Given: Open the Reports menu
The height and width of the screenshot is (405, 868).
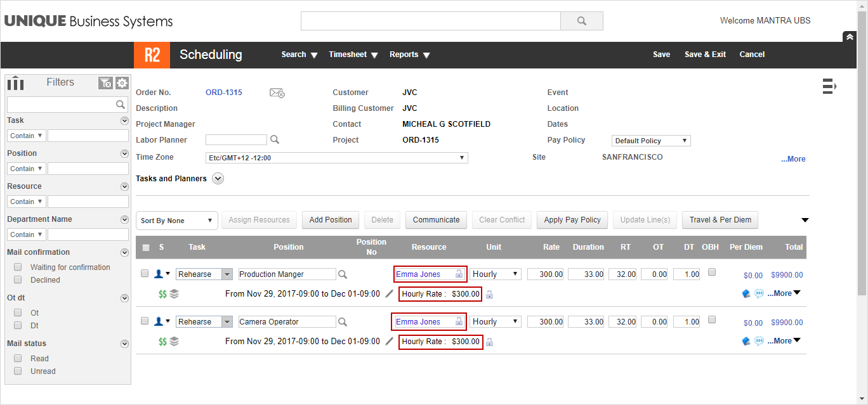Looking at the screenshot, I should 409,55.
